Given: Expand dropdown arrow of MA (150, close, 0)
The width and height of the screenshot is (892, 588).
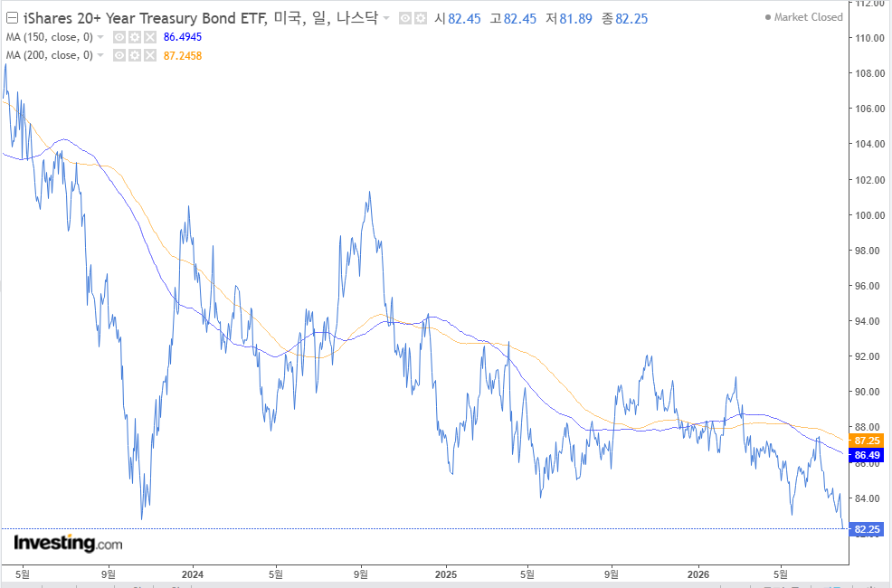Looking at the screenshot, I should 100,37.
